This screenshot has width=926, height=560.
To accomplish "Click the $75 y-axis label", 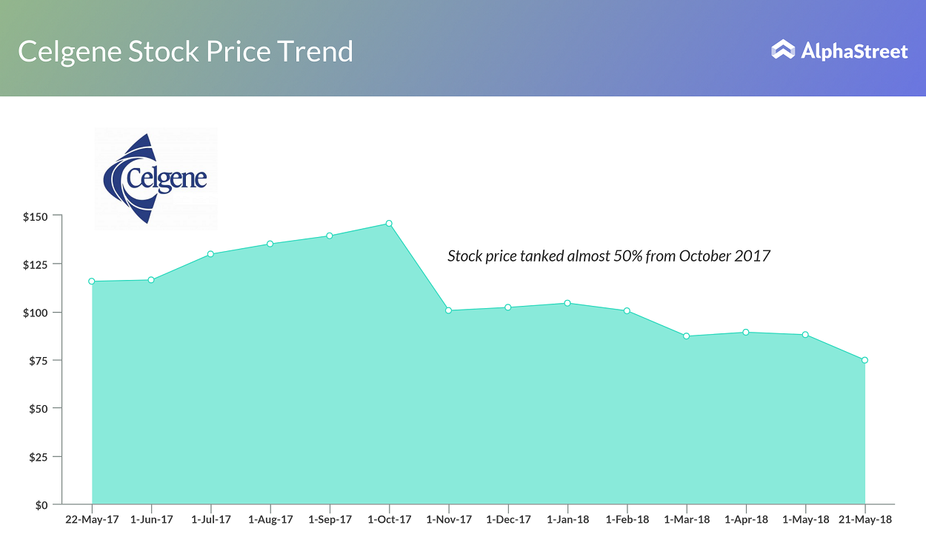I will [x=37, y=361].
